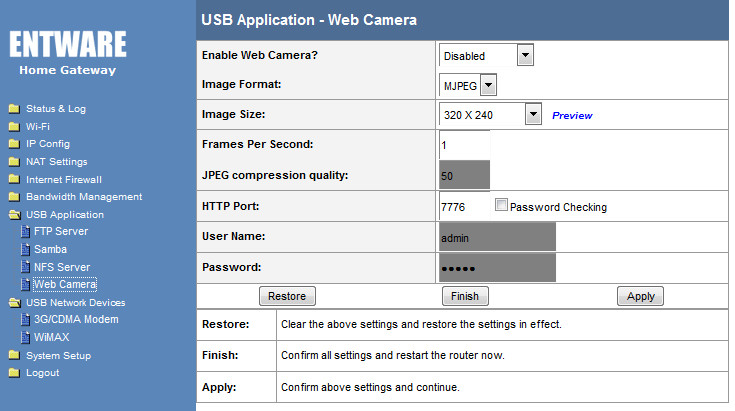This screenshot has height=411, width=735.
Task: Collapse the USB Application open folder icon
Action: 15,215
